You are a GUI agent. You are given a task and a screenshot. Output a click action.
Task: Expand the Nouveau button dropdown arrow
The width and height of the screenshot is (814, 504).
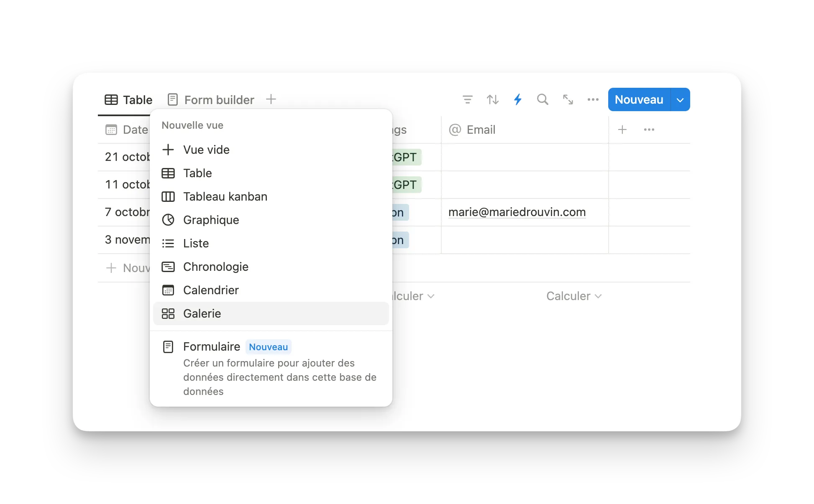[680, 100]
